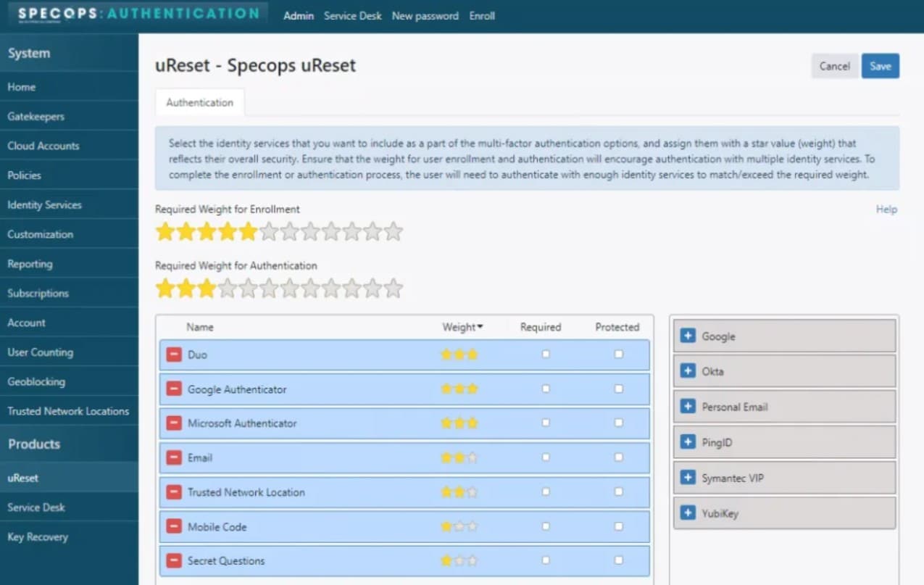Image resolution: width=924 pixels, height=585 pixels.
Task: Set Email weight to three stars
Action: [473, 457]
